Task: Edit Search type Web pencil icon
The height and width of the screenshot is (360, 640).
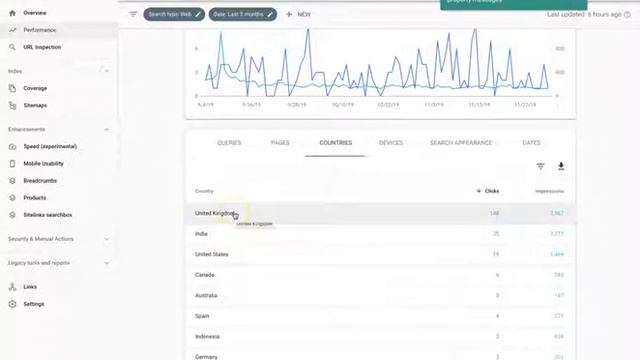Action: coord(198,14)
